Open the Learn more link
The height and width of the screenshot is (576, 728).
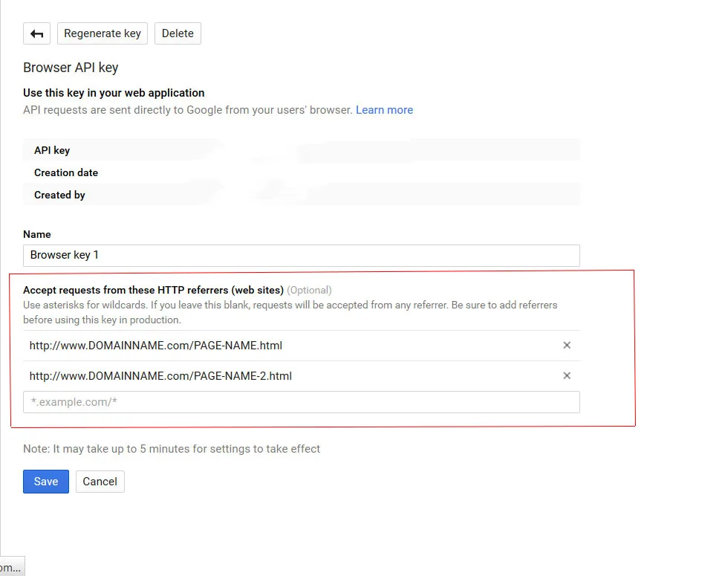[385, 110]
